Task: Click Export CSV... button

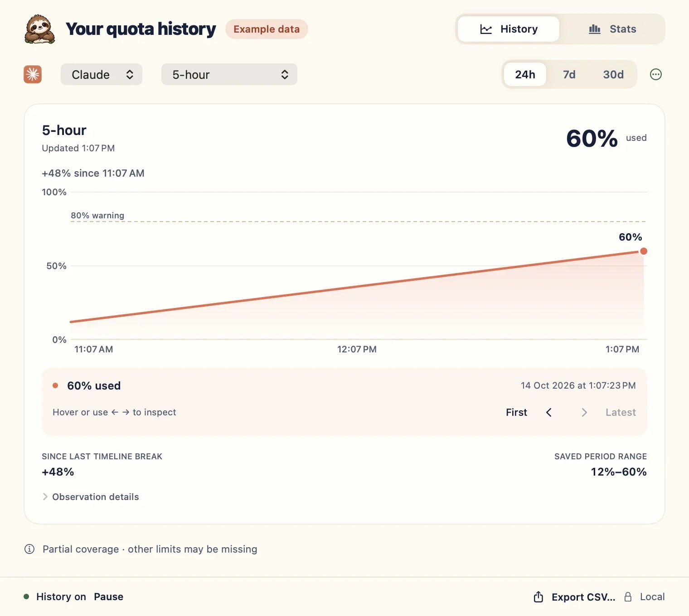Action: (x=583, y=597)
